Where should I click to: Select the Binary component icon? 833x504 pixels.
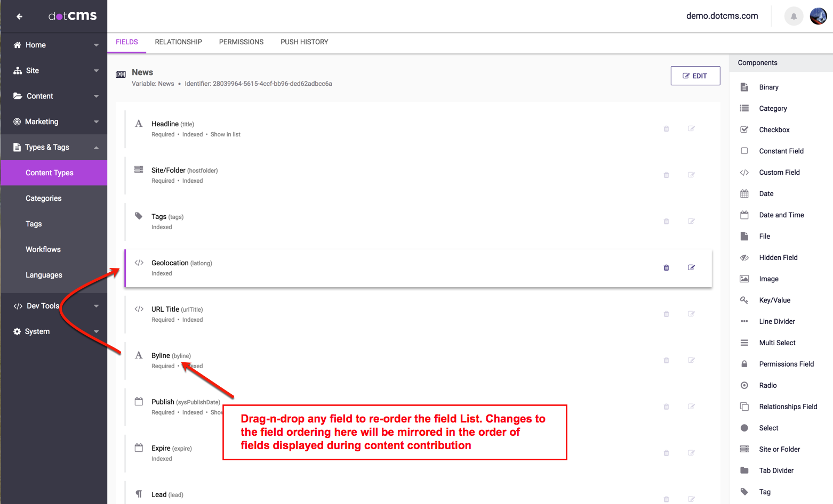tap(744, 87)
